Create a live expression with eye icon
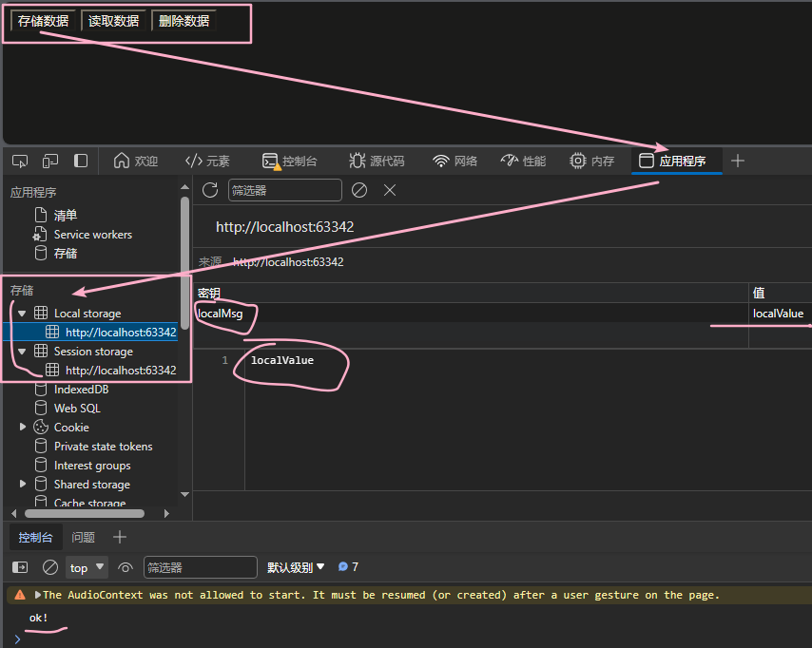The height and width of the screenshot is (648, 812). point(125,567)
